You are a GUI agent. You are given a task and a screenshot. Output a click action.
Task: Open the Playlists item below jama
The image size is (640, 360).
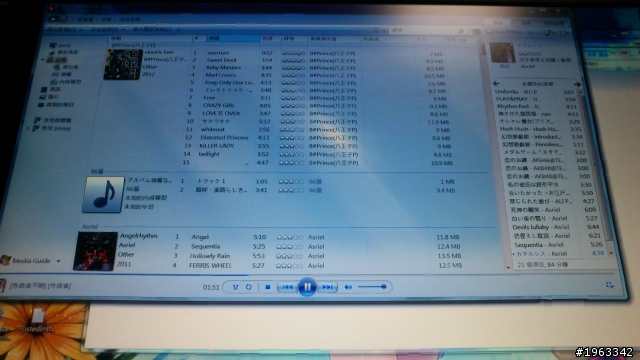(64, 52)
